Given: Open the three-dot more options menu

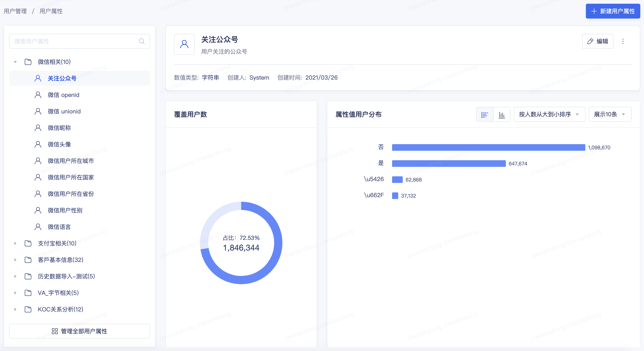Looking at the screenshot, I should point(623,41).
